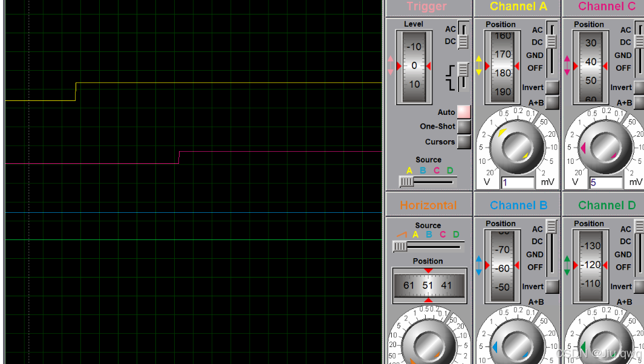The width and height of the screenshot is (644, 364).
Task: Toggle the One-Shot trigger button
Action: pyautogui.click(x=464, y=126)
